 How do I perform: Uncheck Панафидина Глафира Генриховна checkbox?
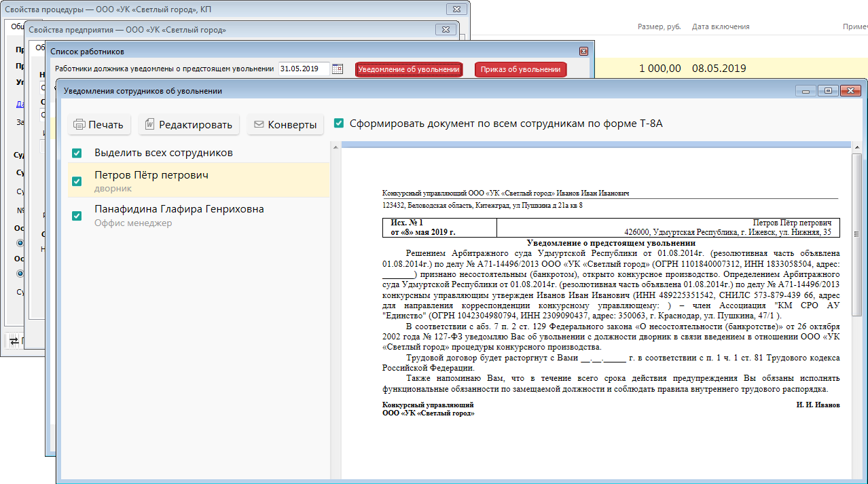[77, 215]
